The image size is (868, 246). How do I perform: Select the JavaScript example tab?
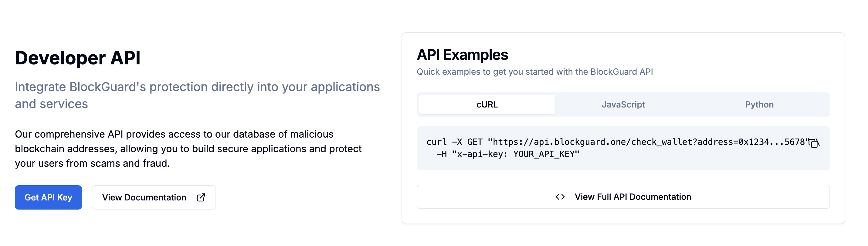(623, 104)
